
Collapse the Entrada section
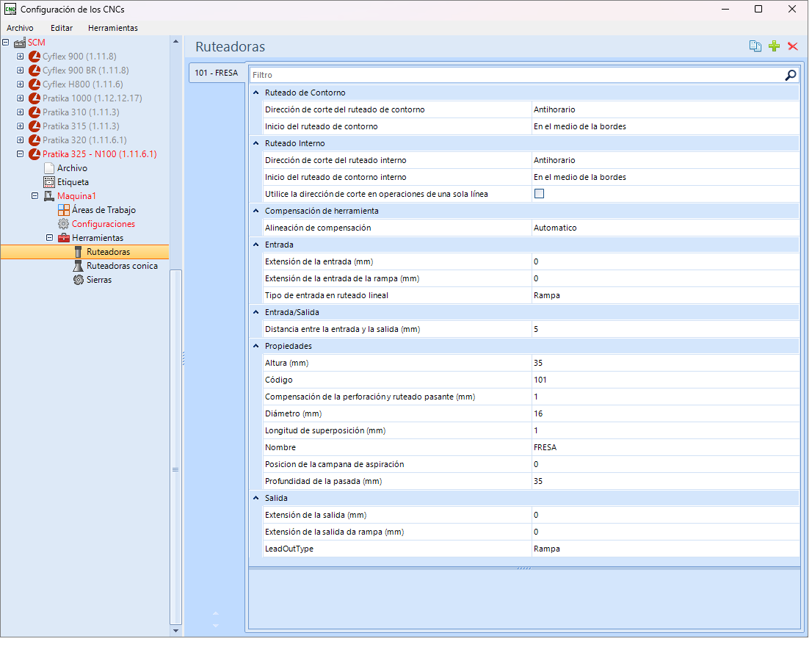point(255,245)
